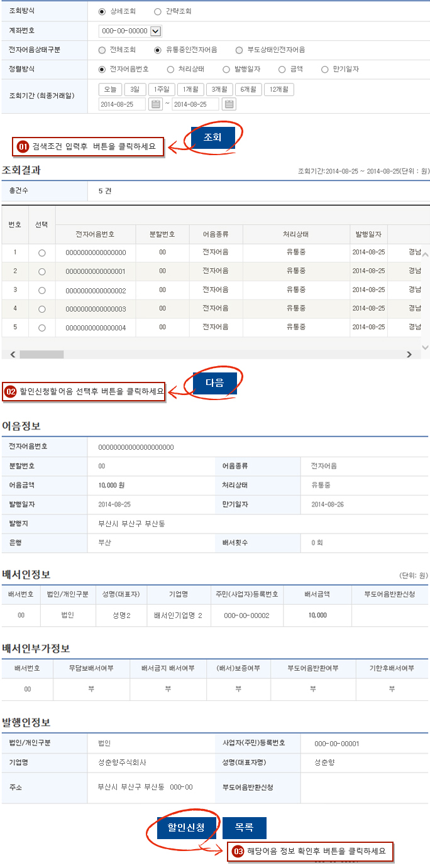Screen dimensions: 430x868
Task: Set period to 12개월
Action: tap(279, 89)
